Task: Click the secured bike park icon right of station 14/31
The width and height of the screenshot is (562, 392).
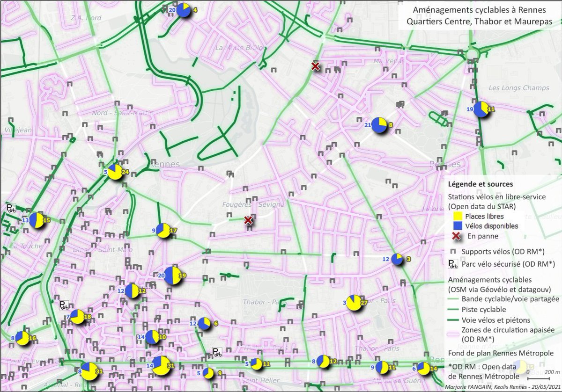Action: point(217,353)
